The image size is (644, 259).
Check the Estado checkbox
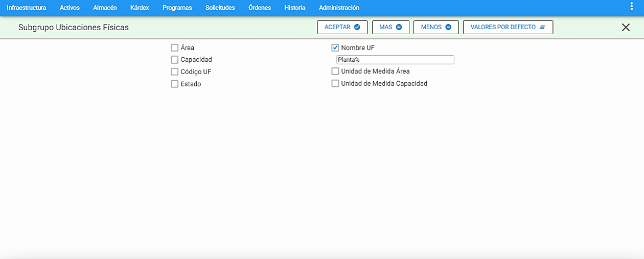click(x=175, y=84)
